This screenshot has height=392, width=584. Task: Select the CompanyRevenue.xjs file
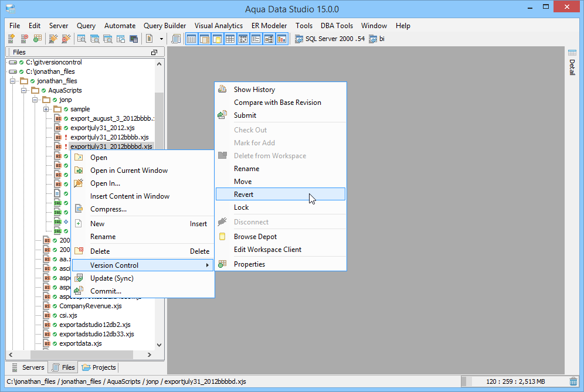pyautogui.click(x=90, y=306)
